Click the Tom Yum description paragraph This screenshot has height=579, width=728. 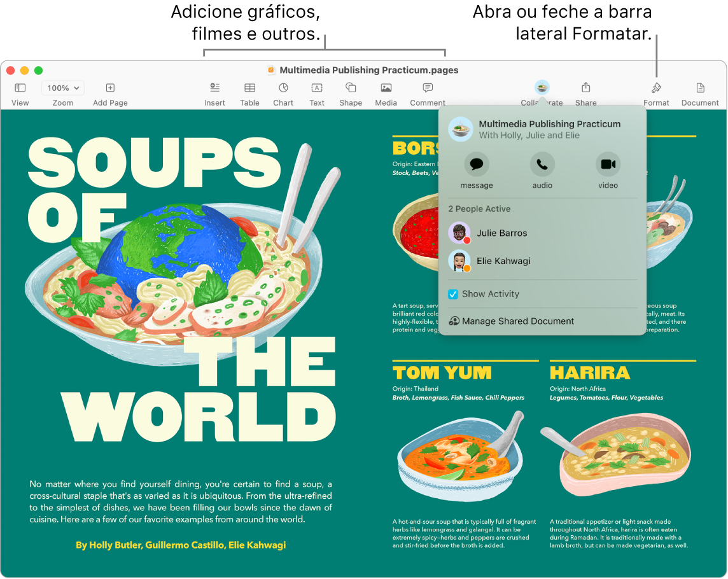465,533
